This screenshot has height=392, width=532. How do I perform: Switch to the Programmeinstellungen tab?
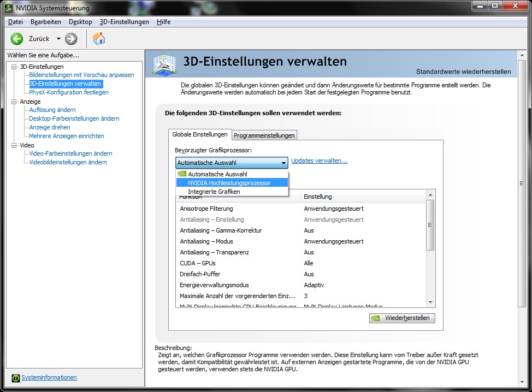coord(264,135)
